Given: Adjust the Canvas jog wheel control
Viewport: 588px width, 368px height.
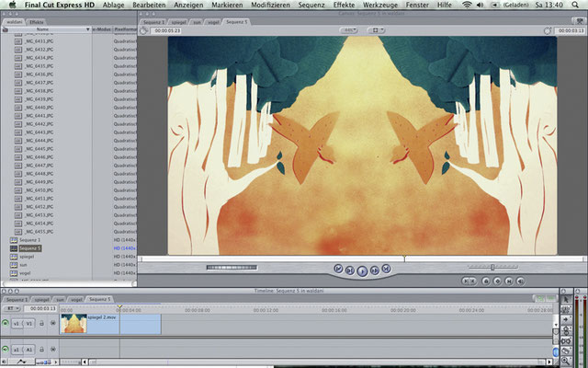Looking at the screenshot, I should [232, 268].
